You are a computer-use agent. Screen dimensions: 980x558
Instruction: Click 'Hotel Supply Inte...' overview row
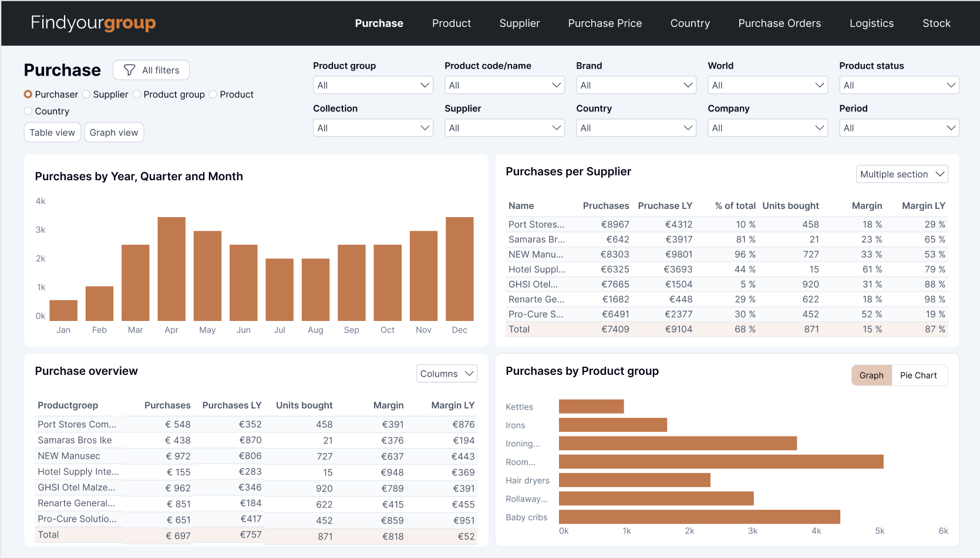click(x=78, y=472)
